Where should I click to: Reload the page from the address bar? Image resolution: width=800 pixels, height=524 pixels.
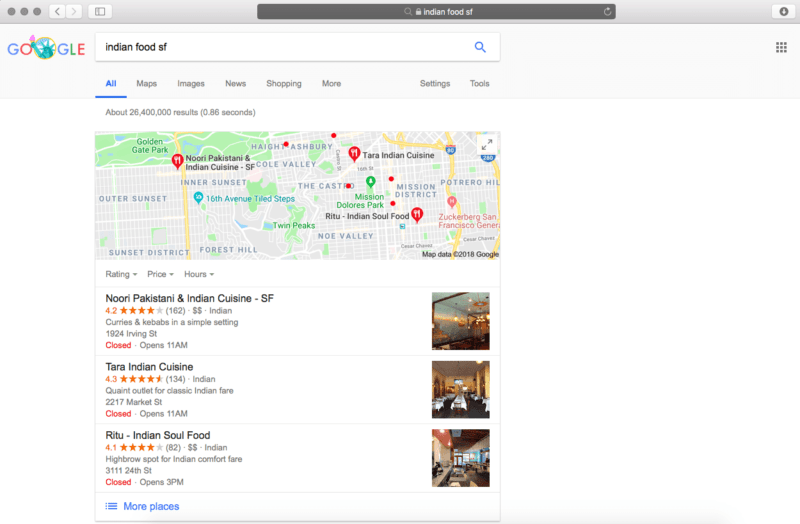pos(607,11)
